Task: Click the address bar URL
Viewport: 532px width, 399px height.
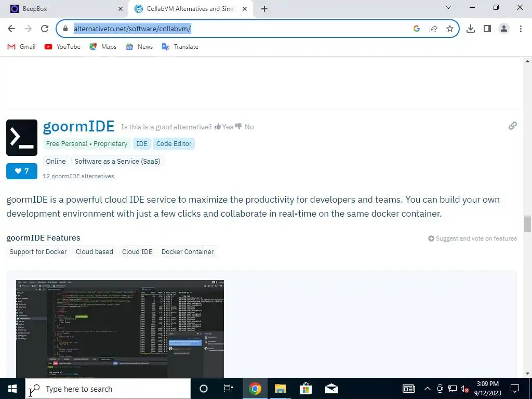Action: (x=132, y=29)
